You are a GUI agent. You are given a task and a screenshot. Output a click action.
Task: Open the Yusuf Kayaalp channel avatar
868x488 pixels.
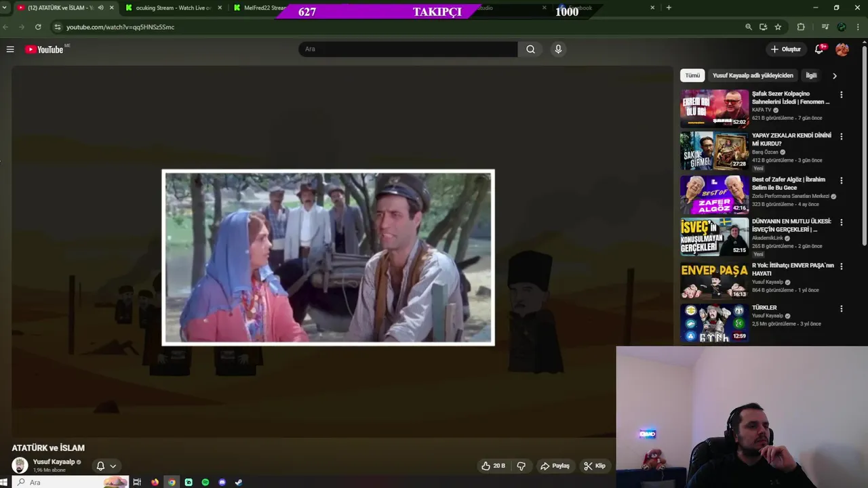20,465
